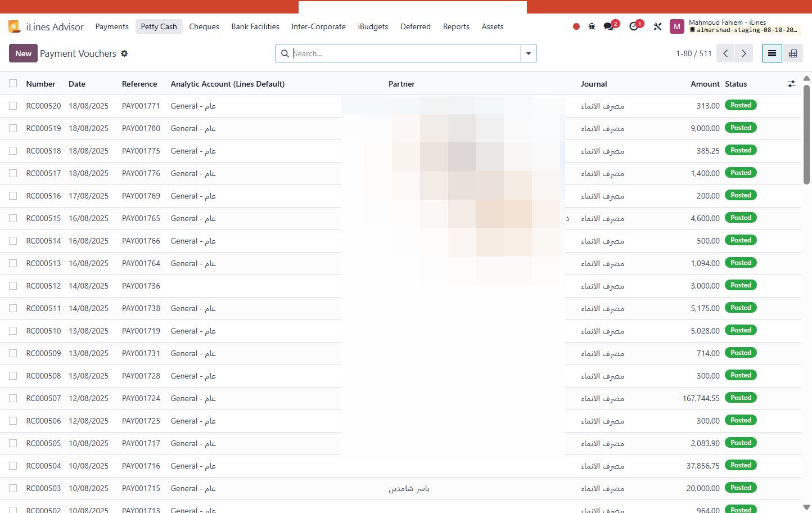Open the activities clock icon
The height and width of the screenshot is (513, 812).
click(x=634, y=26)
